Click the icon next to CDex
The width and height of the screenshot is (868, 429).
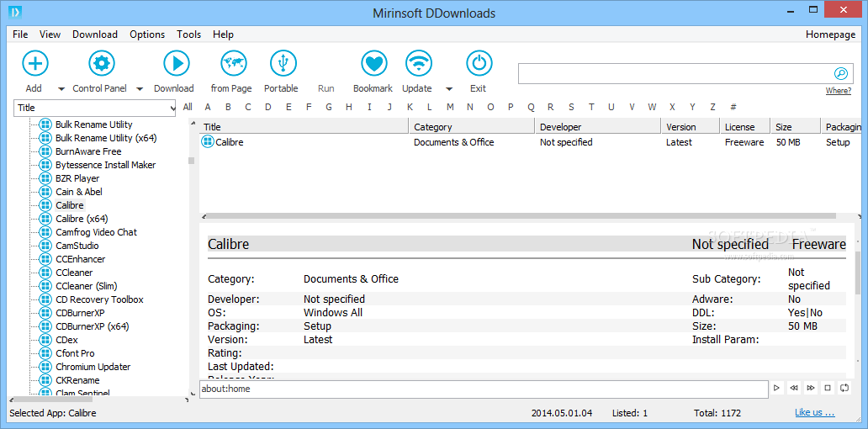tap(46, 340)
